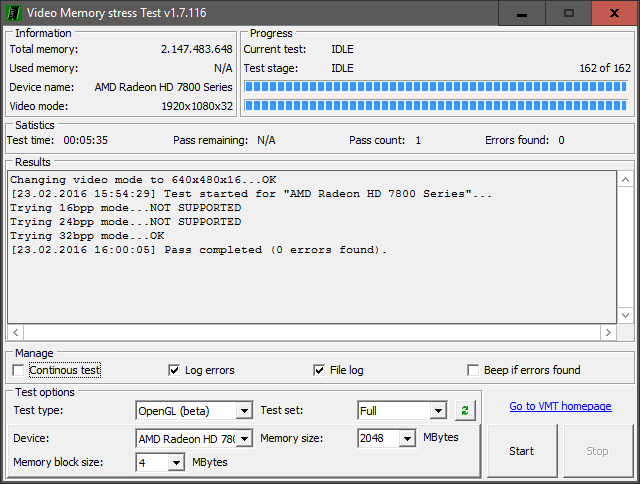Click the Pass count value 1

[x=418, y=140]
